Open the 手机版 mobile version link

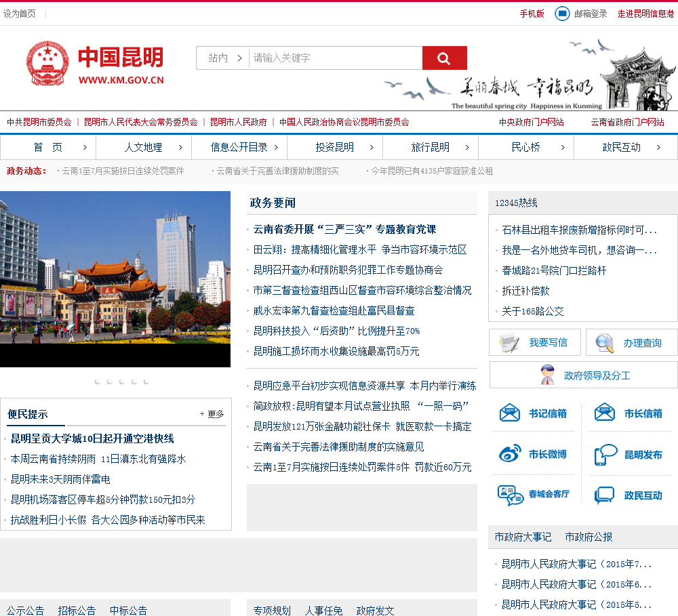coord(532,14)
